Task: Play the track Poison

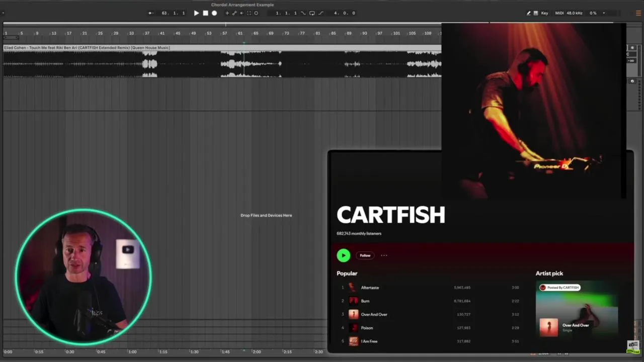Action: [x=367, y=328]
